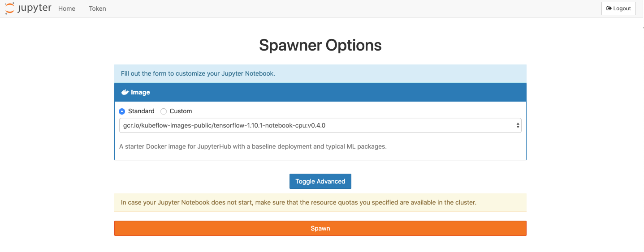This screenshot has height=252, width=644.
Task: Click the starter Docker image description text
Action: coord(253,146)
